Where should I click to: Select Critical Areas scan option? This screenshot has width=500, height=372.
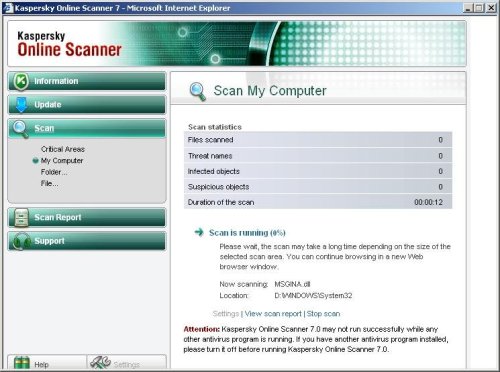pos(63,149)
